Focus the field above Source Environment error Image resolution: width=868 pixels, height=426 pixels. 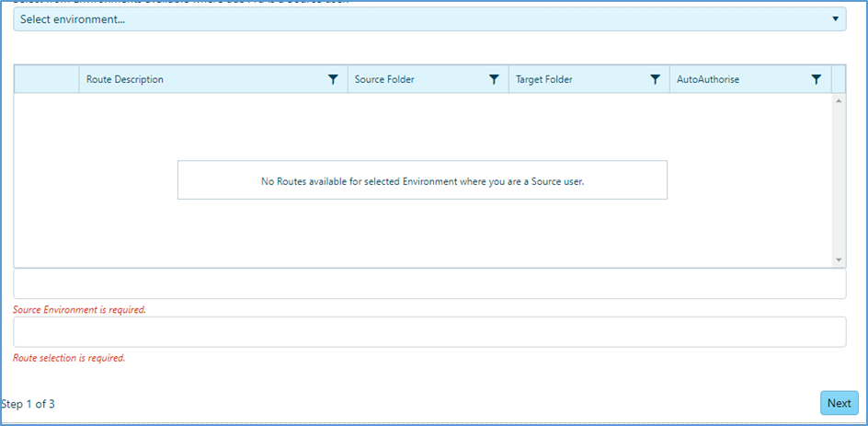(429, 284)
